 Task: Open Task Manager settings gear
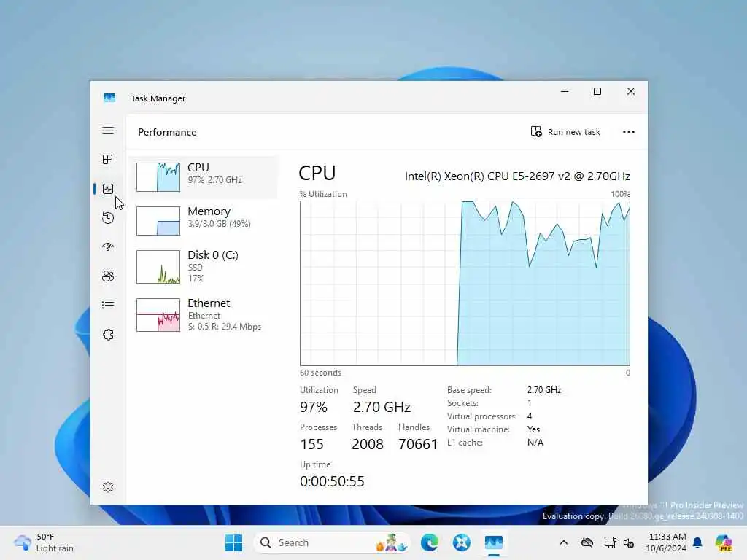[x=108, y=487]
